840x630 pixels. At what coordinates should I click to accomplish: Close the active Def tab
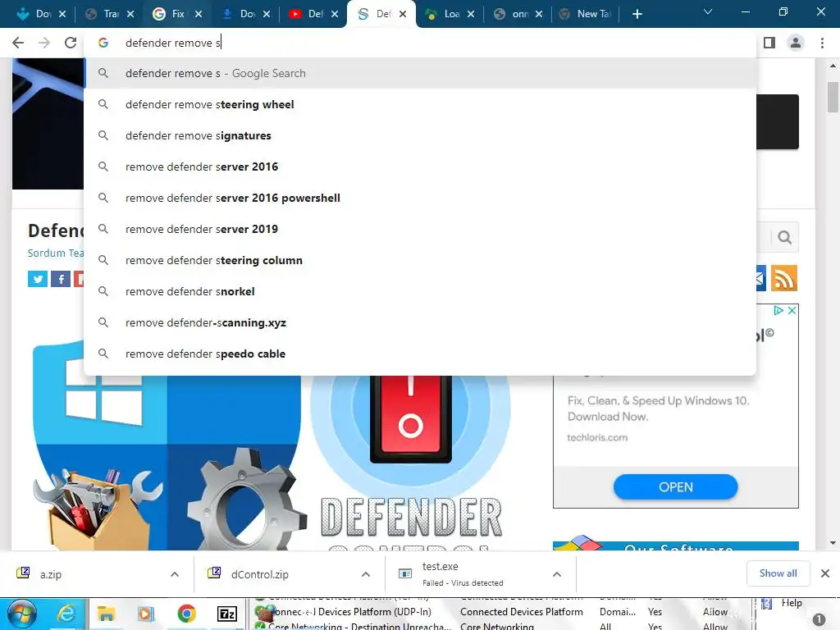(403, 14)
